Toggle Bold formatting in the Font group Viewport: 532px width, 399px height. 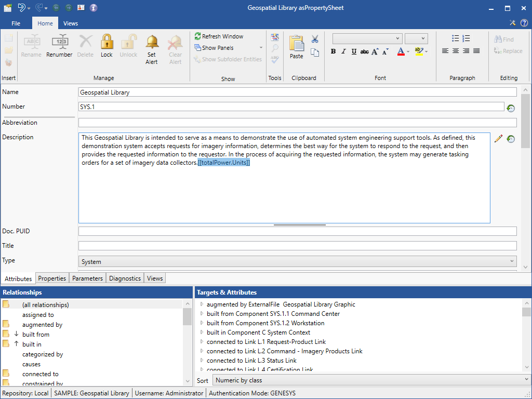pos(334,51)
